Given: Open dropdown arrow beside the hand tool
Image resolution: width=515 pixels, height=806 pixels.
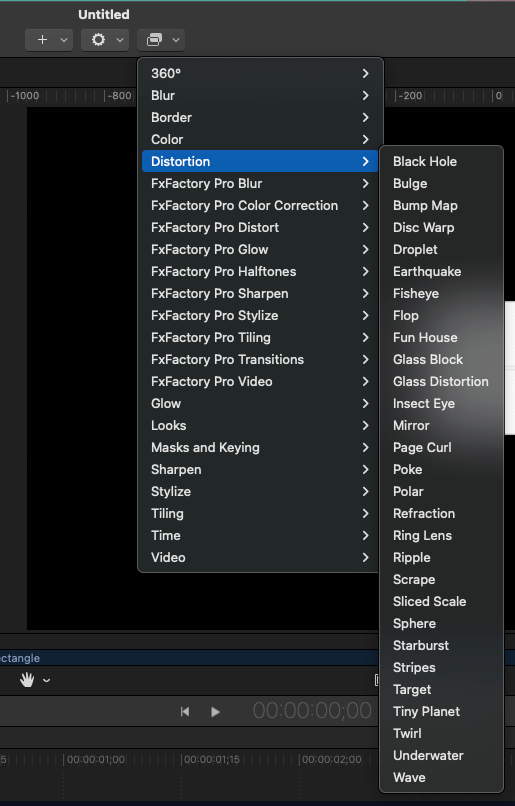Looking at the screenshot, I should pyautogui.click(x=46, y=681).
